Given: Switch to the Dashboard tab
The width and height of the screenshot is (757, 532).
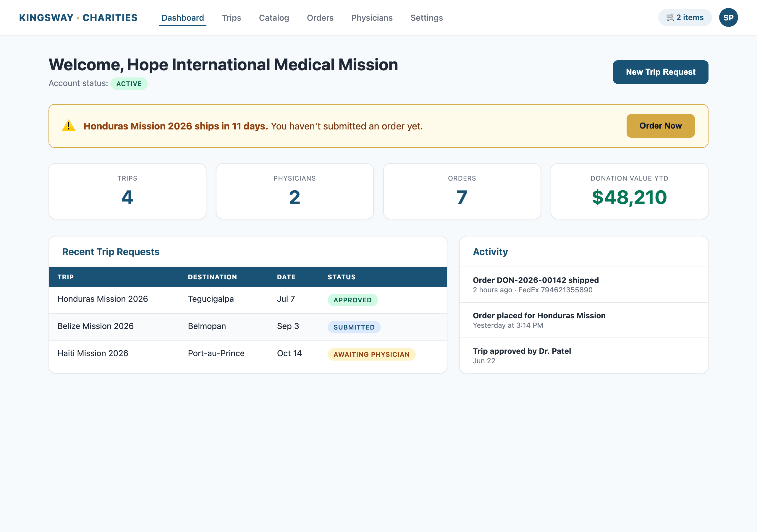Looking at the screenshot, I should pyautogui.click(x=182, y=18).
